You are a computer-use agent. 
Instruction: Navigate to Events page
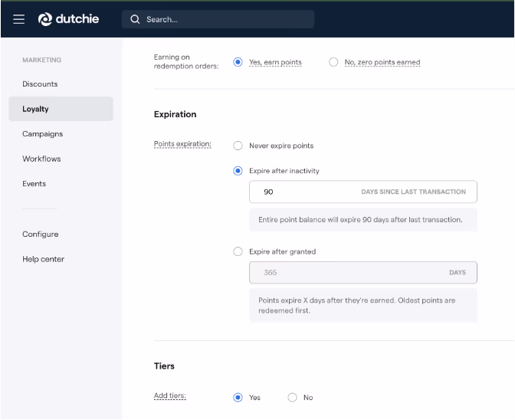[34, 184]
